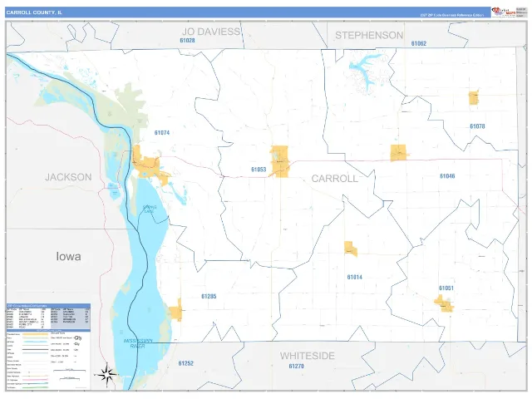The height and width of the screenshot is (399, 532).
Task: Click the 'JO DAVIESS' county label
Action: (211, 32)
